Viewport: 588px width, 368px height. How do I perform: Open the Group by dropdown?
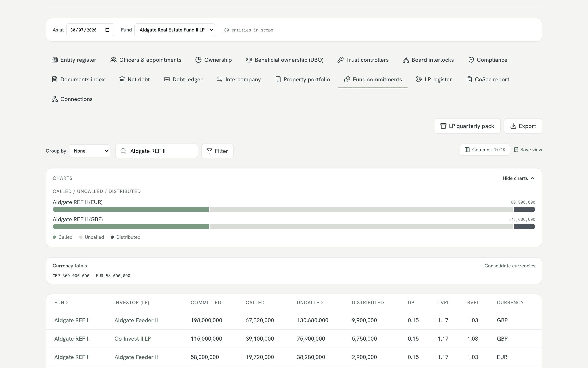[89, 151]
